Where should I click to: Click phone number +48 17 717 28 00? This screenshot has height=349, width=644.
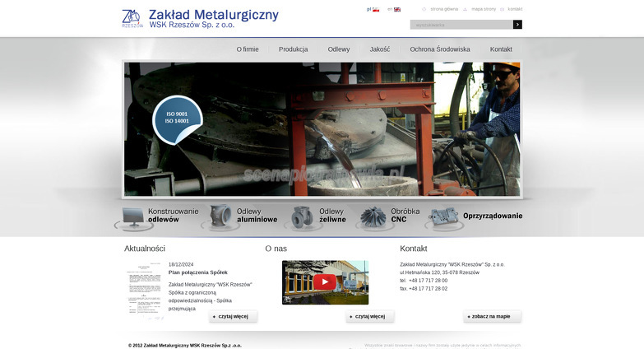click(x=428, y=281)
